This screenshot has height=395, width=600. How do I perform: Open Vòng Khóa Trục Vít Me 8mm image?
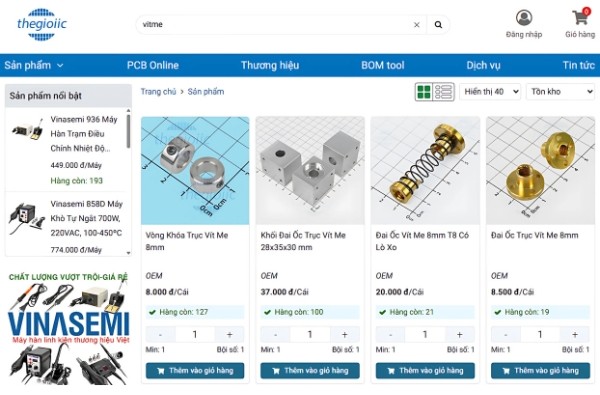[195, 171]
